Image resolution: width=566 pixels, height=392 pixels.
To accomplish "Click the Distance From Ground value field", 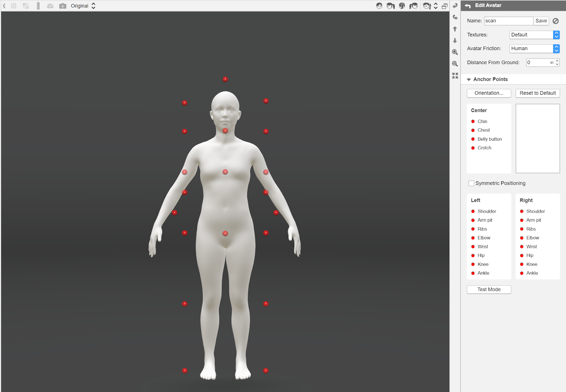I will point(540,63).
